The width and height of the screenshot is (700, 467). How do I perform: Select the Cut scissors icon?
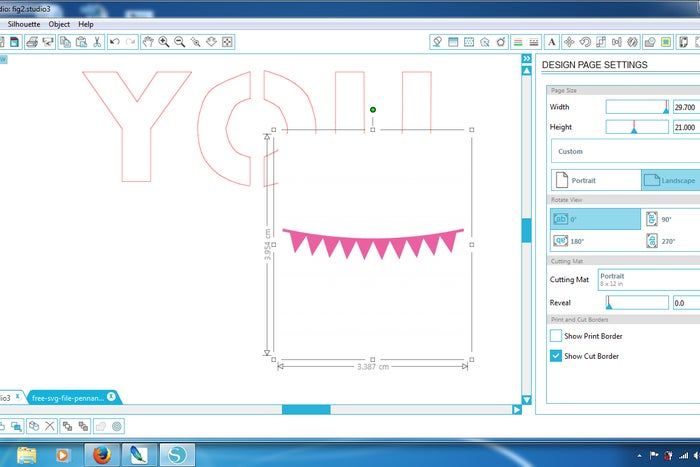click(x=96, y=42)
